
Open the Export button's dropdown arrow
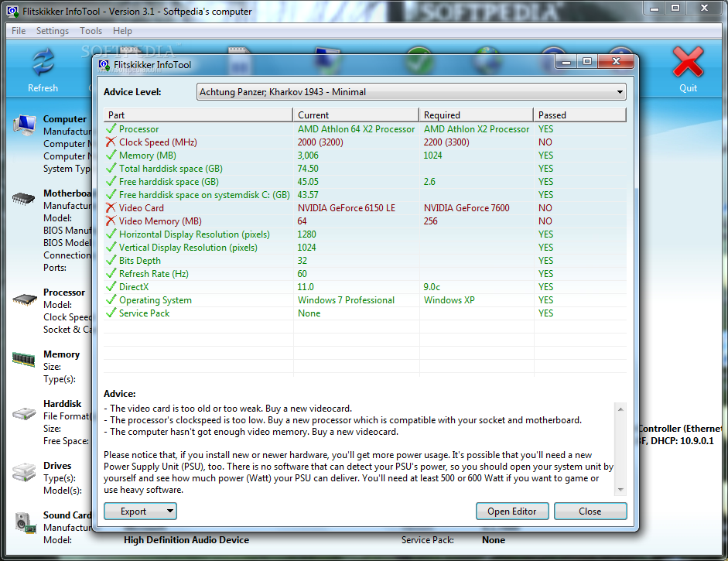(x=170, y=511)
